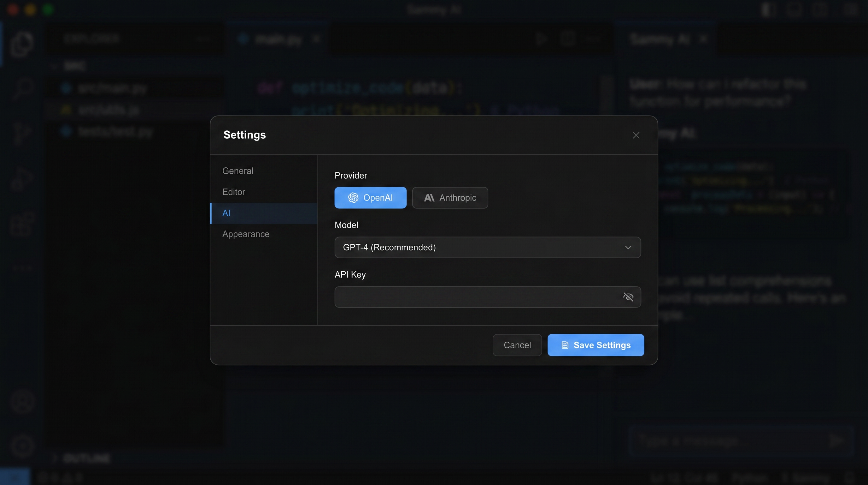
Task: Open the Model dropdown showing GPT-4 (Recommended)
Action: click(488, 247)
